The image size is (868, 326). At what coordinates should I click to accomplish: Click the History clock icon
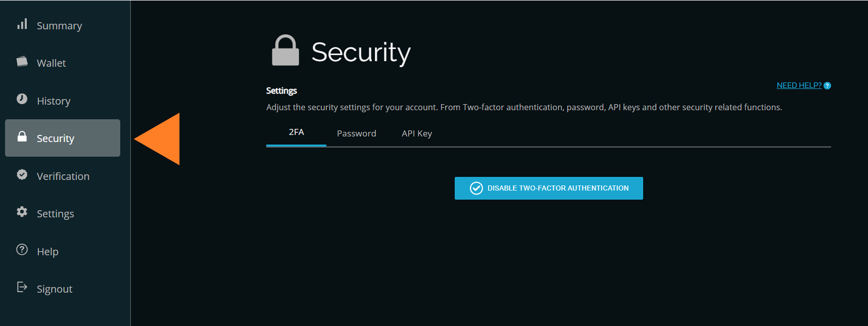(x=22, y=99)
